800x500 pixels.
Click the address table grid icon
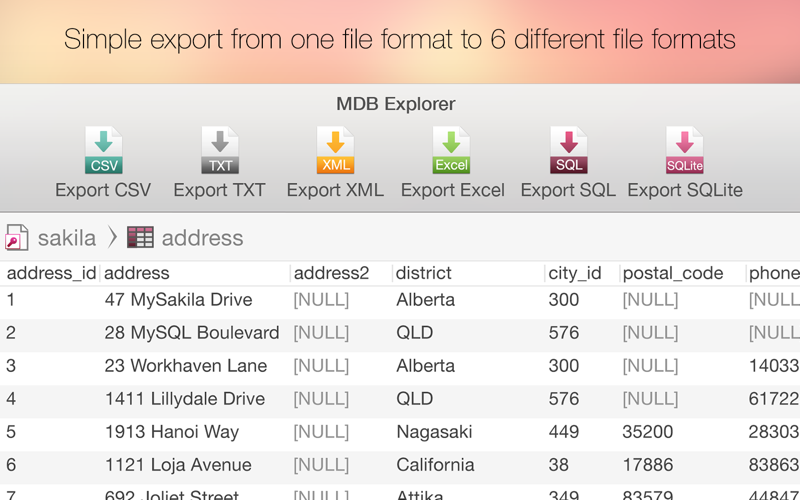point(140,238)
